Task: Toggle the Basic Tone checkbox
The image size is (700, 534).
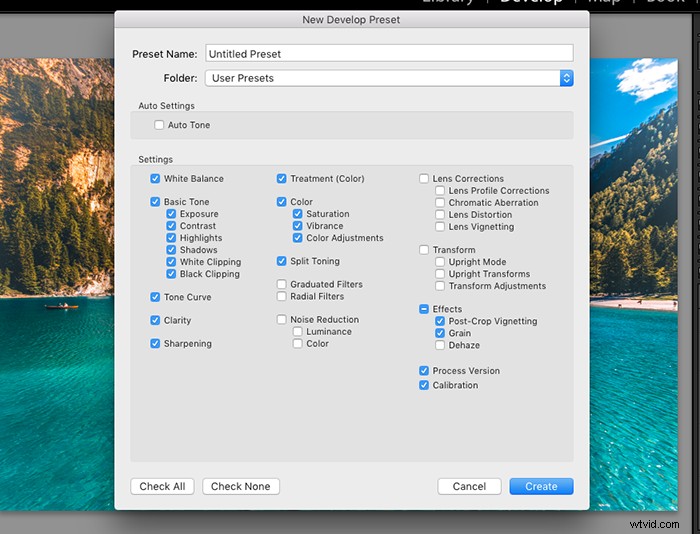Action: tap(155, 202)
